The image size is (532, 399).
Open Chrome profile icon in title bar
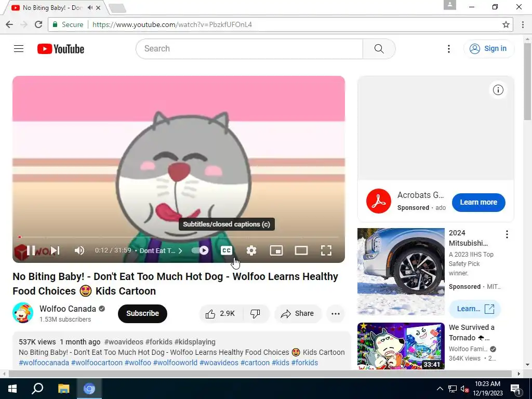point(449,5)
